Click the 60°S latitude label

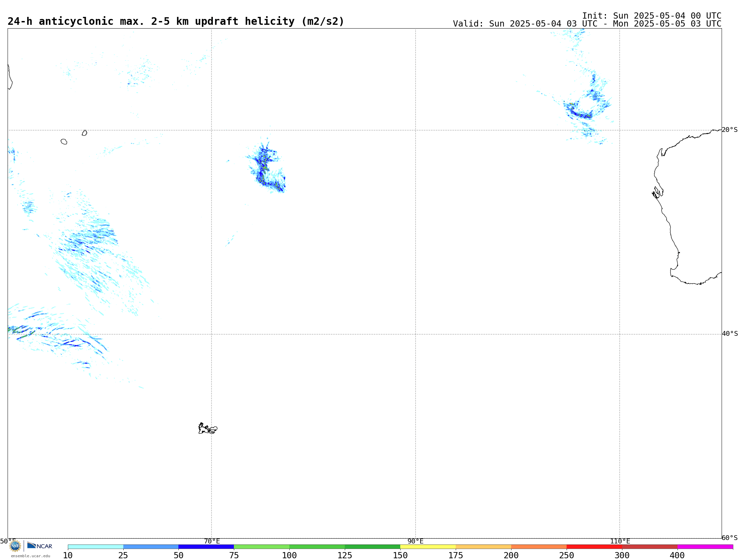coord(730,538)
